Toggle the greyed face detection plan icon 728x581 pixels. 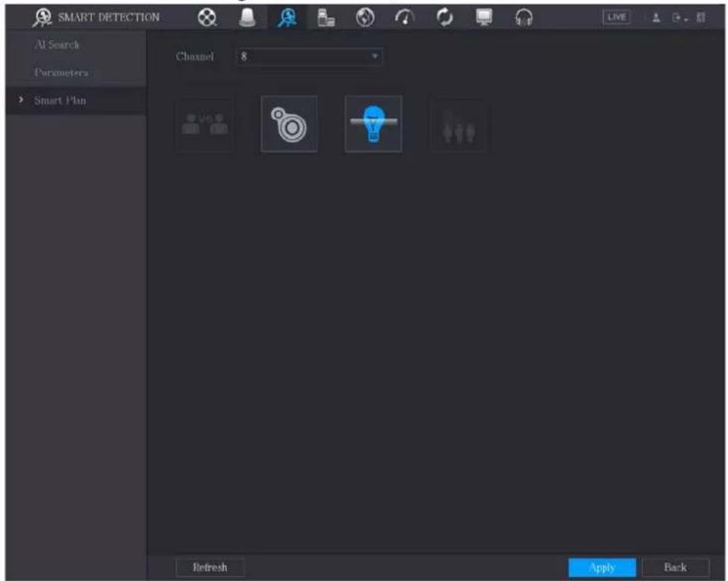tap(205, 124)
